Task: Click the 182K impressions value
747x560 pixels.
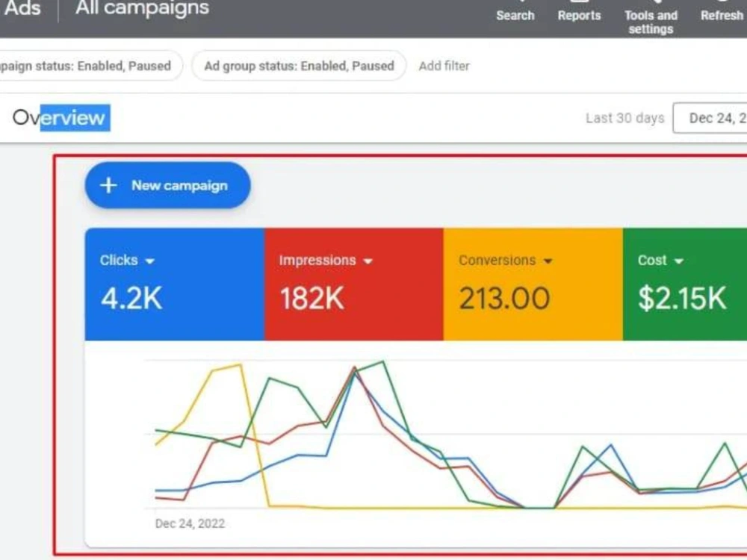Action: tap(311, 299)
